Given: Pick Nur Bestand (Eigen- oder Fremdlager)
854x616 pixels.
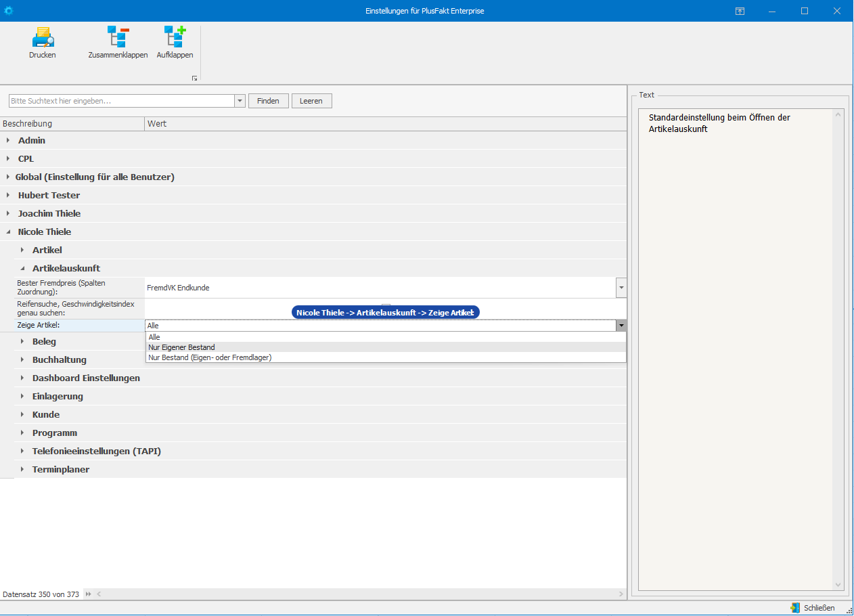Looking at the screenshot, I should point(386,357).
